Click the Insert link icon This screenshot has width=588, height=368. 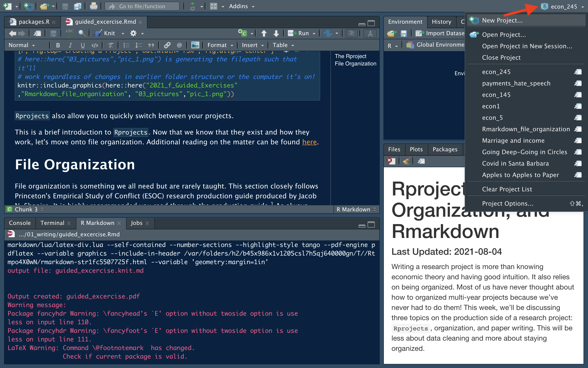167,45
